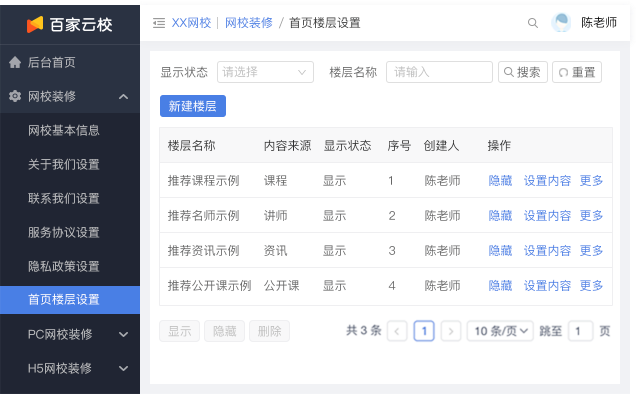This screenshot has width=637, height=394.
Task: Click 更多 for 推荐公开课示例 row
Action: [x=591, y=286]
